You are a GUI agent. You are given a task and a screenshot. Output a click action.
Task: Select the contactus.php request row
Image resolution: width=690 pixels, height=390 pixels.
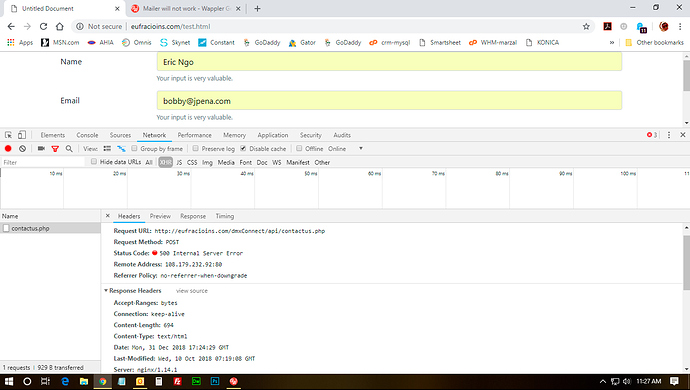(x=50, y=228)
